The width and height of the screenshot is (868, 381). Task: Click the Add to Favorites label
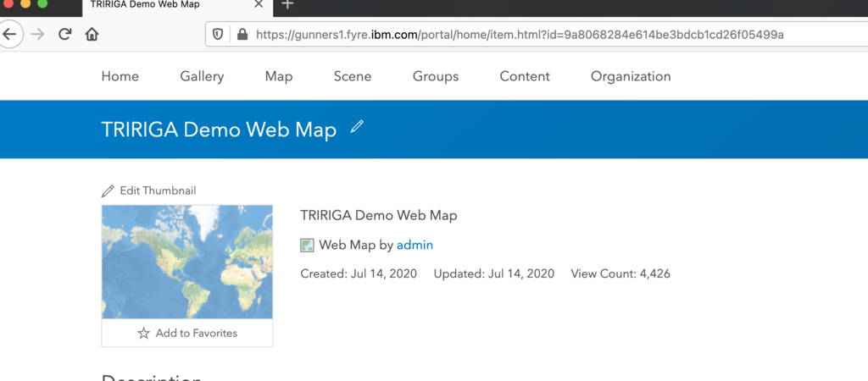click(197, 333)
